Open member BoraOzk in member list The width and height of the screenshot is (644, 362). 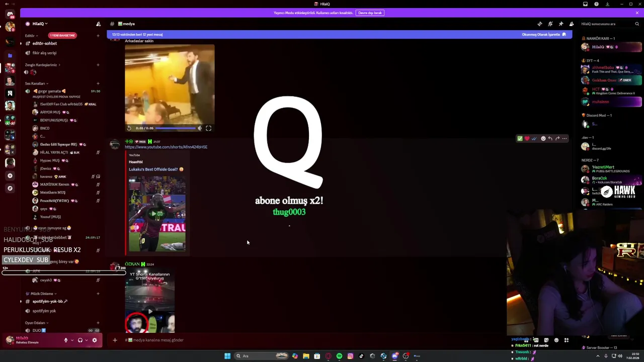click(611, 180)
